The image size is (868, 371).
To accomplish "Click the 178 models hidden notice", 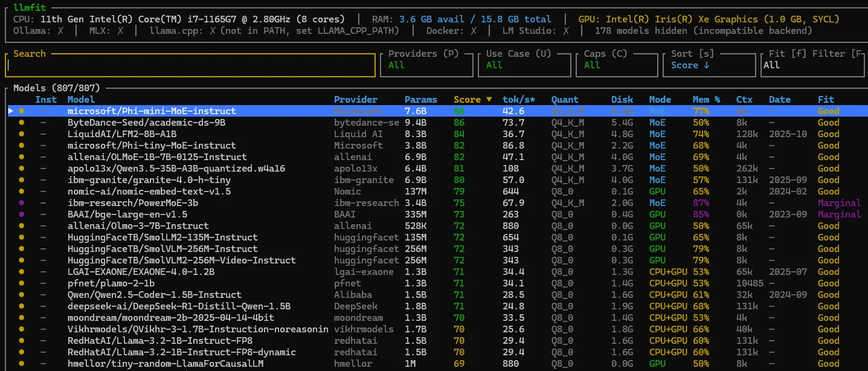I will [704, 31].
